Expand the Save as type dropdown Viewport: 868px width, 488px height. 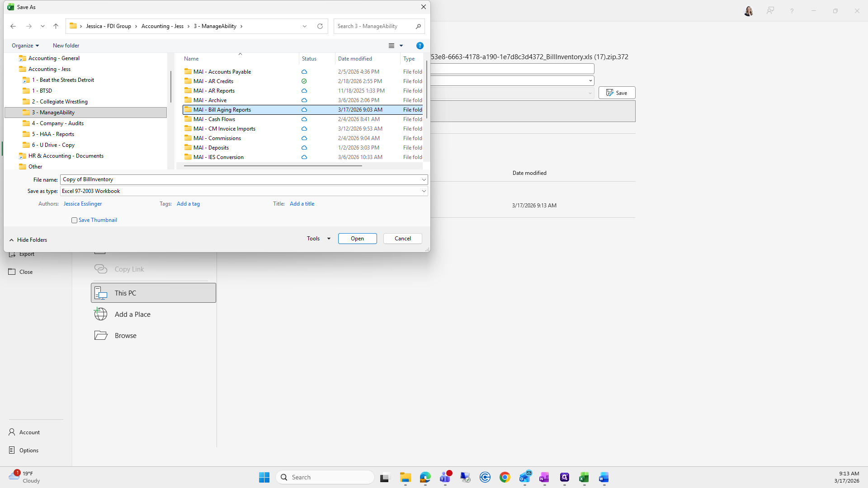pyautogui.click(x=424, y=191)
